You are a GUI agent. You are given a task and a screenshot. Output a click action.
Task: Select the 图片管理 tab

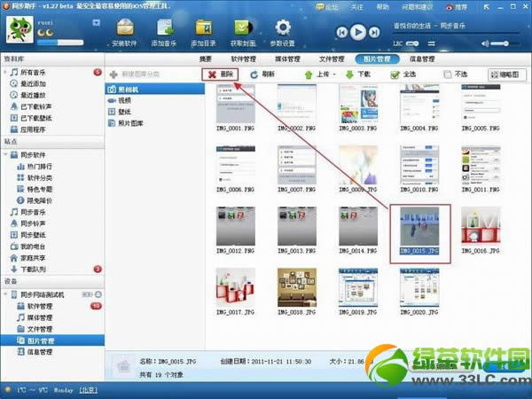(x=377, y=59)
